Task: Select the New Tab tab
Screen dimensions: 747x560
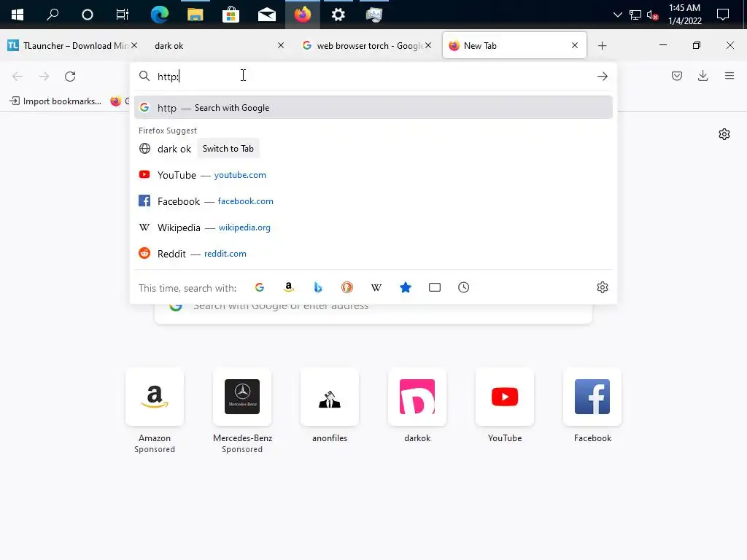Action: coord(514,46)
